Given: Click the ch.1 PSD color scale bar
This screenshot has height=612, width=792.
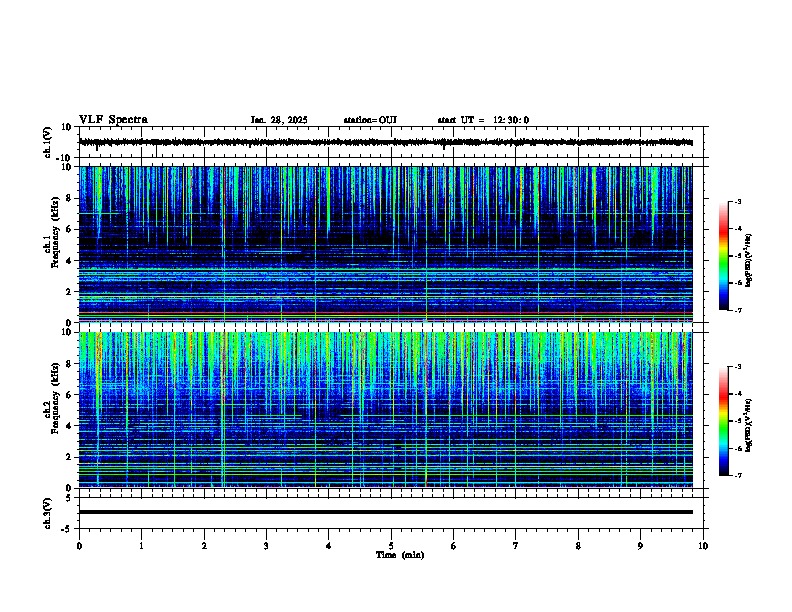Looking at the screenshot, I should [x=723, y=256].
